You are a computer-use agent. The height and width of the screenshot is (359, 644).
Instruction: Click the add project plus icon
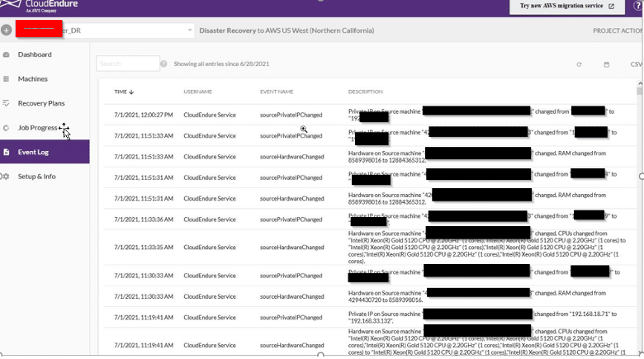[6, 30]
